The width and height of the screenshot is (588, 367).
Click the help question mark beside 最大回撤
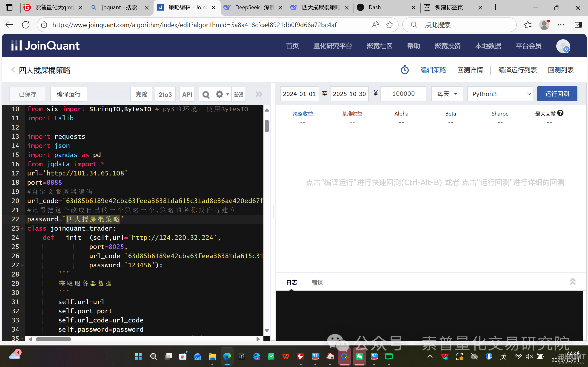560,113
